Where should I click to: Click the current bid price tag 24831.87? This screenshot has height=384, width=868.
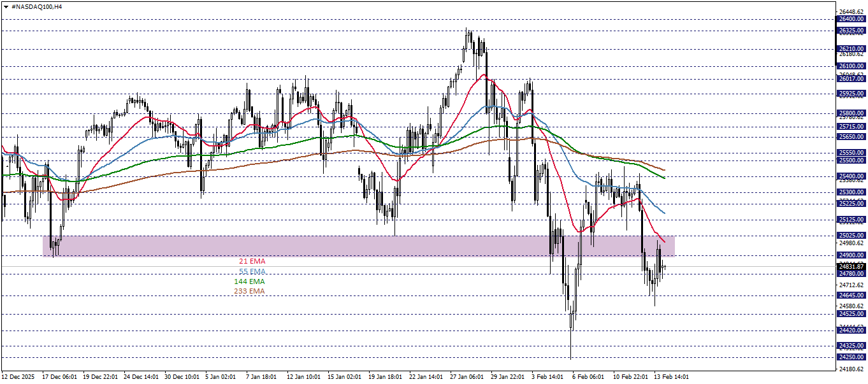[x=851, y=266]
